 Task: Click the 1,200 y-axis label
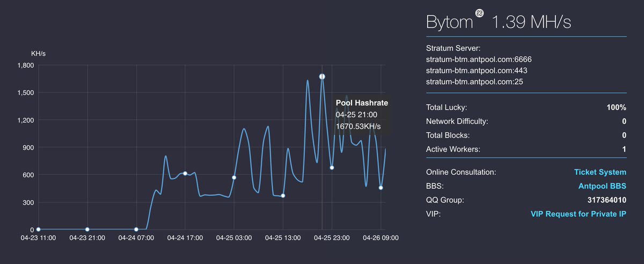coord(26,120)
